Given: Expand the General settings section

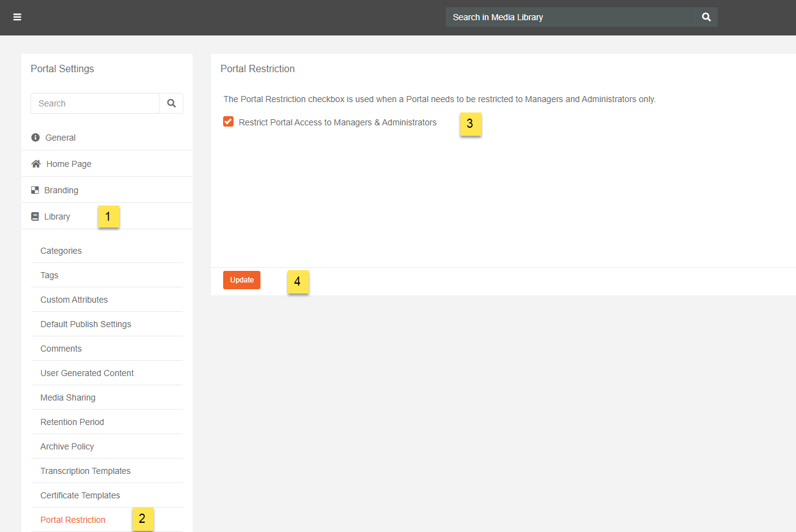Looking at the screenshot, I should (61, 138).
